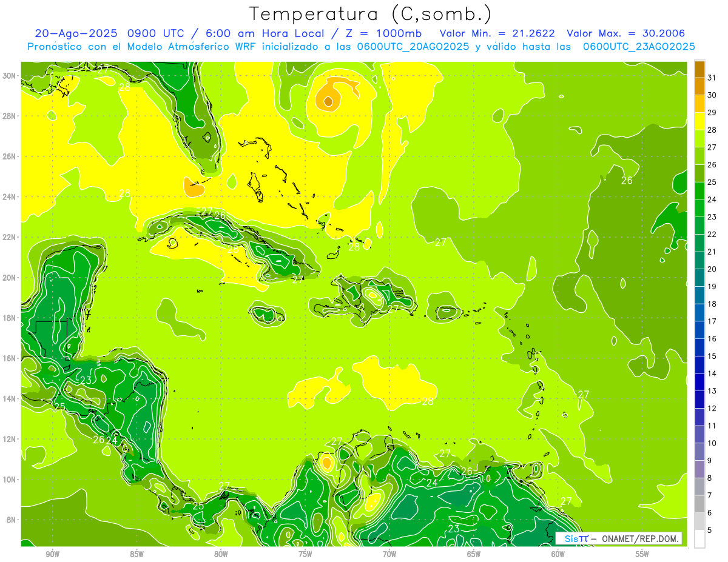Click the 90W longitude axis label
The height and width of the screenshot is (562, 728).
(x=53, y=554)
